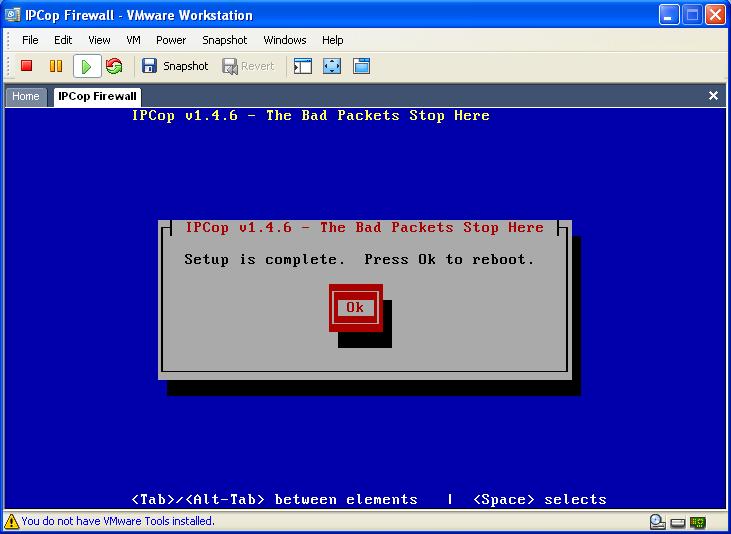Viewport: 731px width, 534px height.
Task: Click the 'Setup is complete' message text
Action: click(359, 259)
